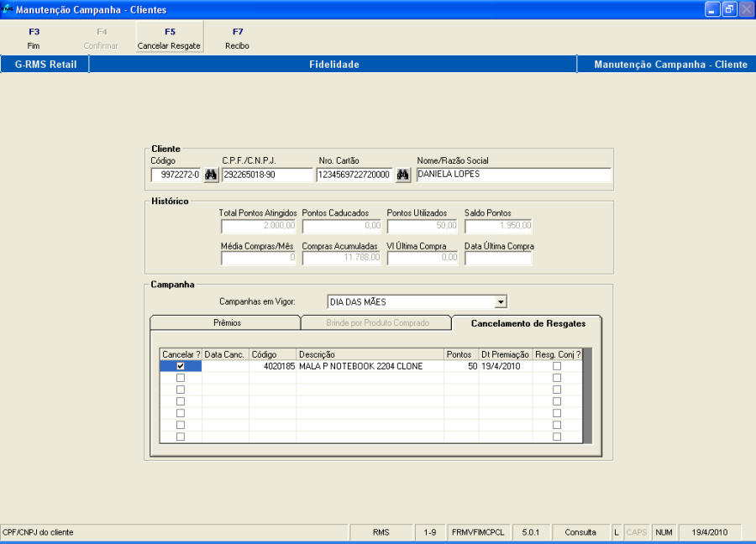
Task: Click the RMS status bar entry
Action: point(381,532)
